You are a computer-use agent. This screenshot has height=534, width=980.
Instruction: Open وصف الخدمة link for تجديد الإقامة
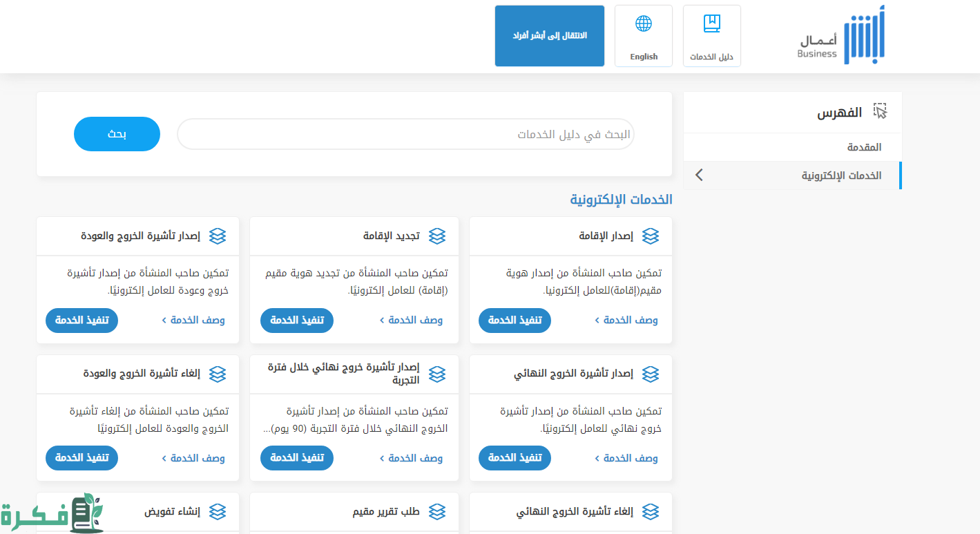[x=412, y=321]
